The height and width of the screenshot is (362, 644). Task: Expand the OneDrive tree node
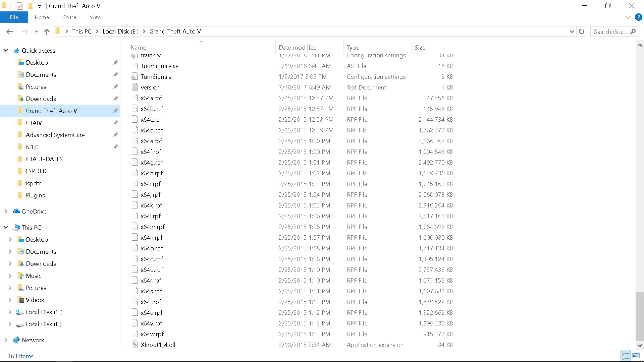click(x=6, y=211)
